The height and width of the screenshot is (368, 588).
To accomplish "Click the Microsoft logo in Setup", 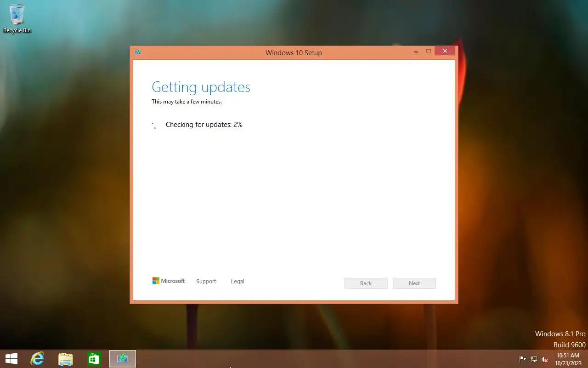I will 169,281.
